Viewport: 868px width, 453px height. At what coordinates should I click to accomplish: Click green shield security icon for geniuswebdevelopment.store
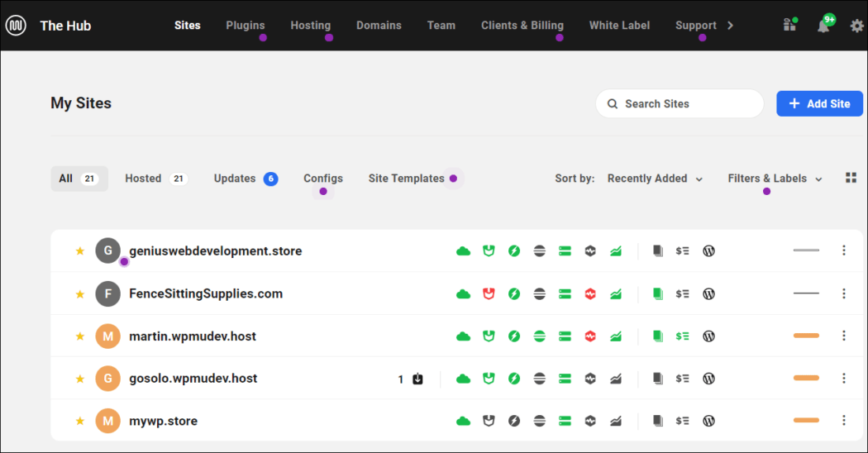coord(489,250)
